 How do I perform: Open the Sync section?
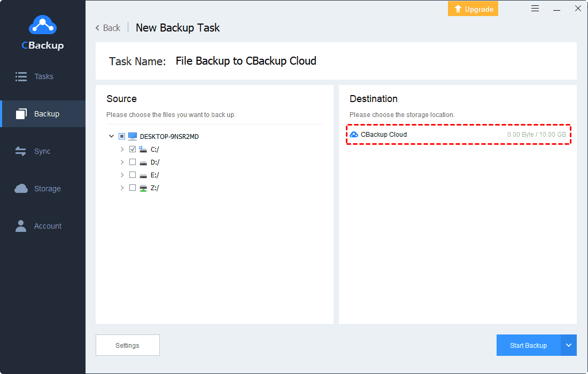(43, 151)
